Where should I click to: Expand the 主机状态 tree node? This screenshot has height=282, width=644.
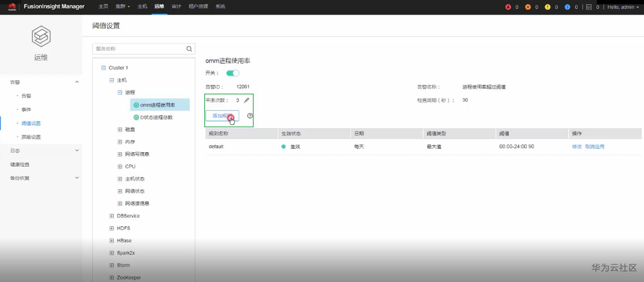click(120, 179)
